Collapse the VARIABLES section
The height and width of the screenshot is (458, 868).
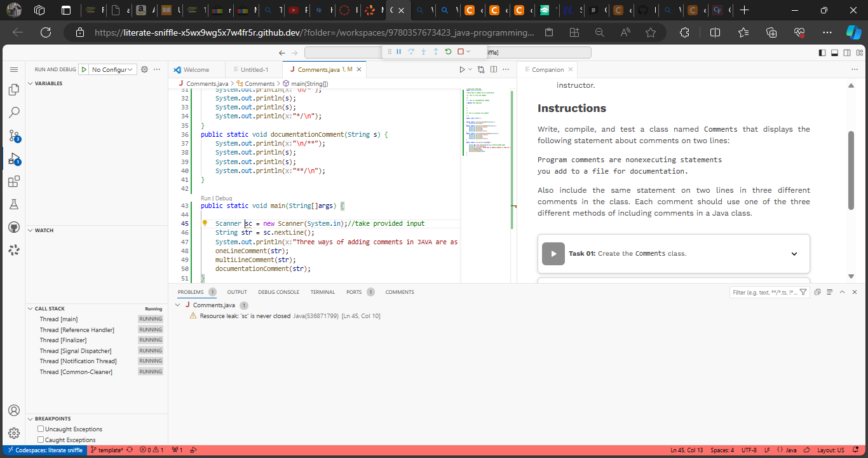31,83
